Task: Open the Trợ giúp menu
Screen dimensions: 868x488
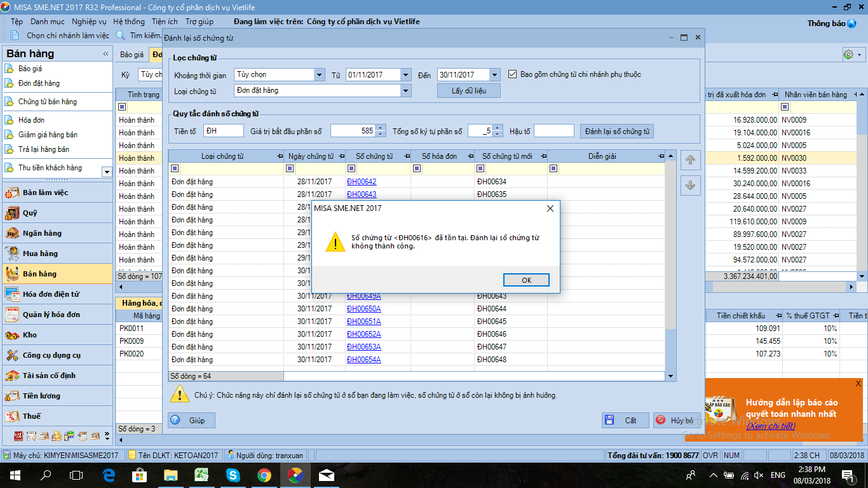Action: [200, 22]
